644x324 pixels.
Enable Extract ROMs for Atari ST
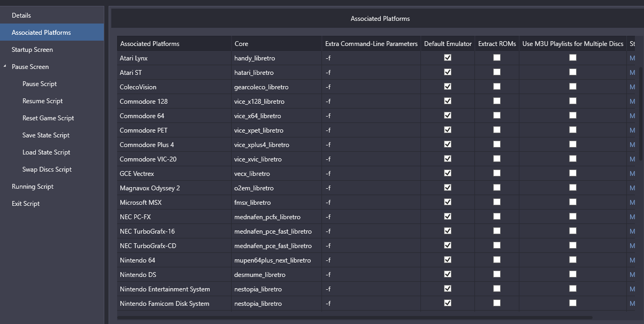[x=497, y=72]
